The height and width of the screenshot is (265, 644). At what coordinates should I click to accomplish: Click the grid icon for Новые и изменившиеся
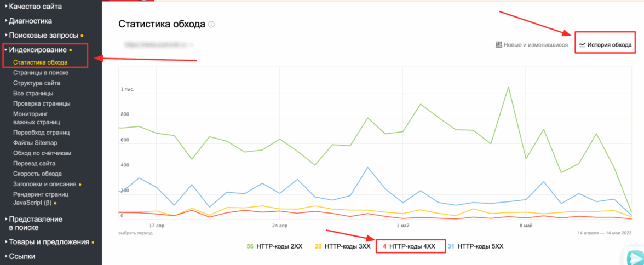[x=499, y=44]
